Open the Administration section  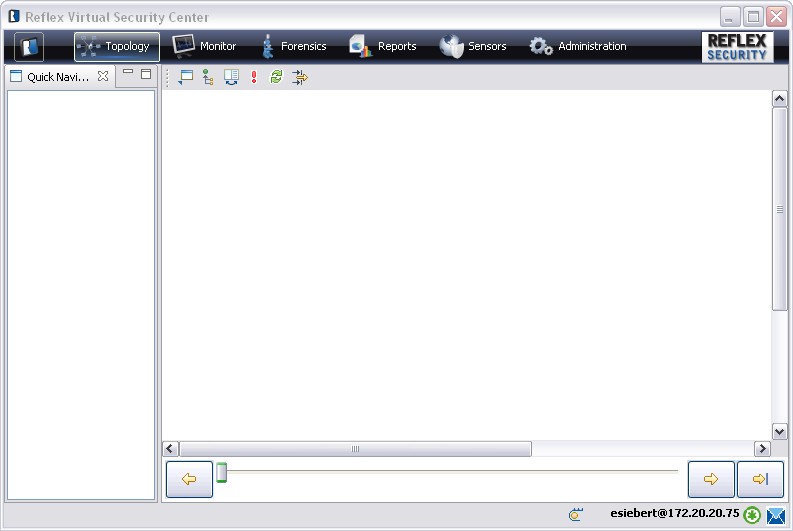click(578, 47)
